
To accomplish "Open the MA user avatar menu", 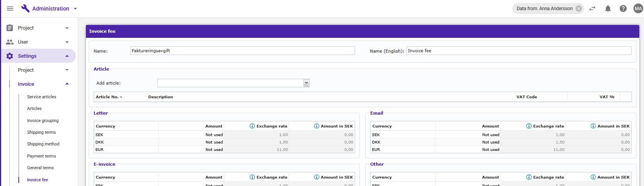I will (x=638, y=9).
